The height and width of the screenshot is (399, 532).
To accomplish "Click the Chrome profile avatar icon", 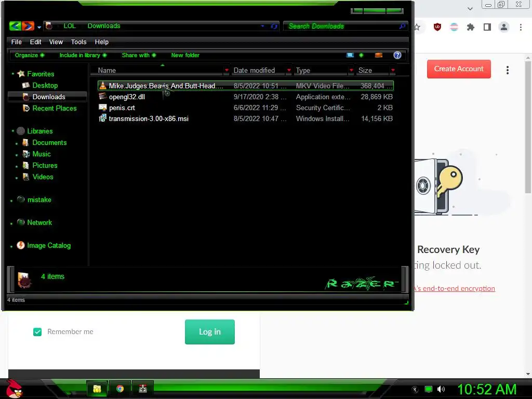I will [x=504, y=27].
